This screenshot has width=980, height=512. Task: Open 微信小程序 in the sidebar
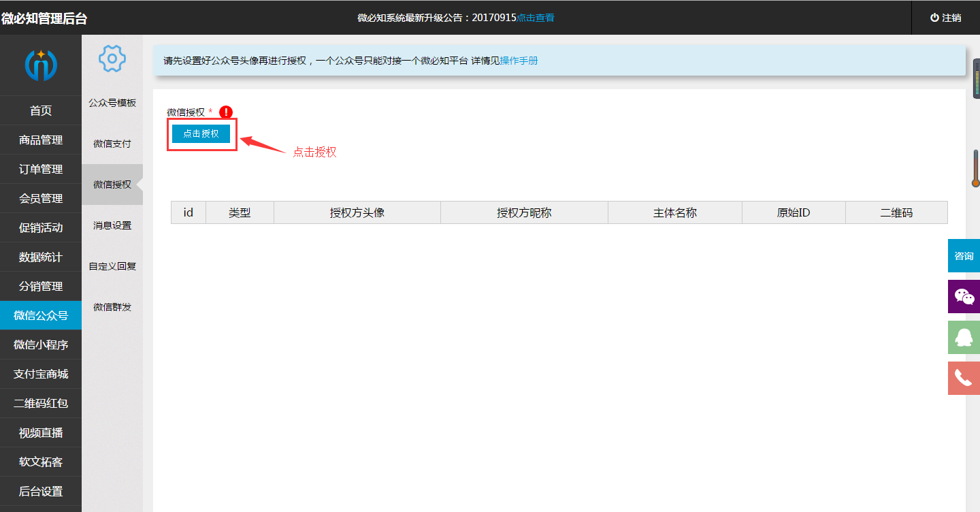pyautogui.click(x=41, y=345)
